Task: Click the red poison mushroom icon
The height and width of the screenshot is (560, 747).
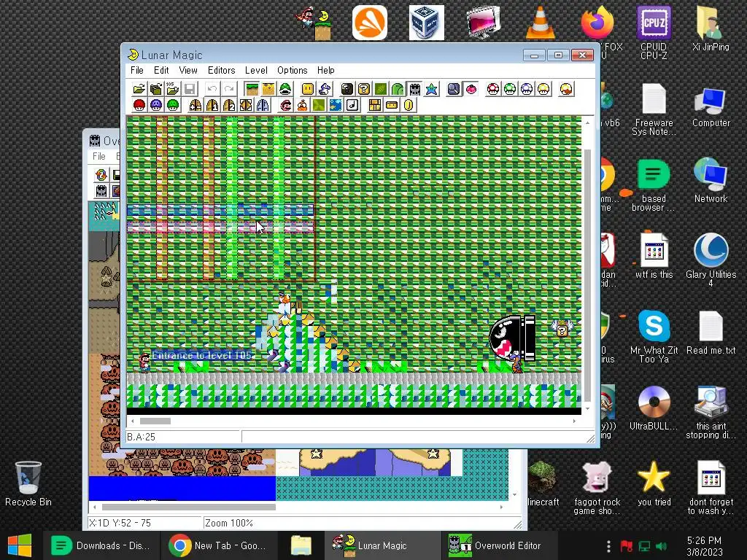Action: tap(139, 105)
